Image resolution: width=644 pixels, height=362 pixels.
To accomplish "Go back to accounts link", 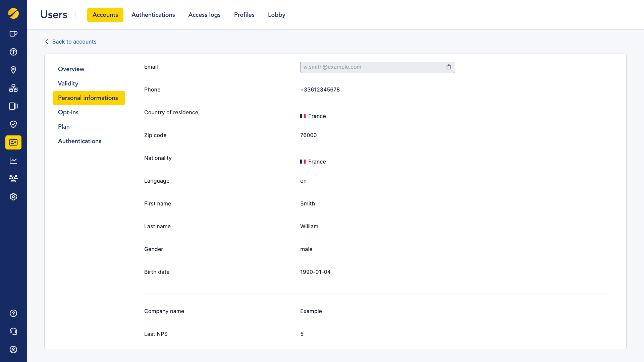I will [x=74, y=42].
